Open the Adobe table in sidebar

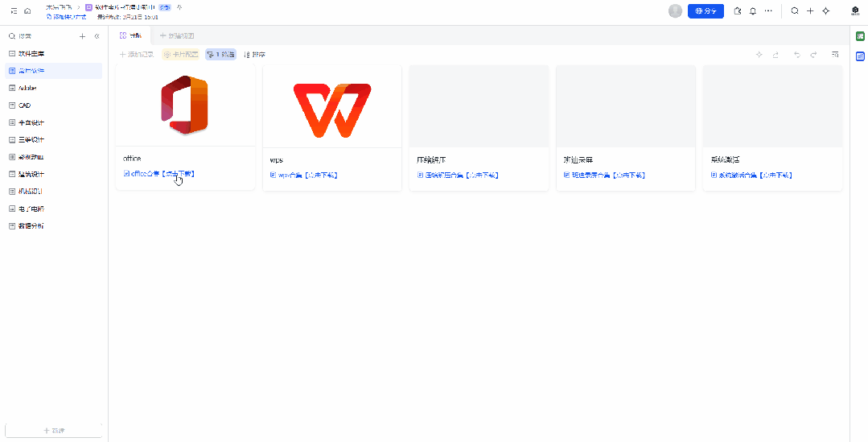tap(54, 88)
